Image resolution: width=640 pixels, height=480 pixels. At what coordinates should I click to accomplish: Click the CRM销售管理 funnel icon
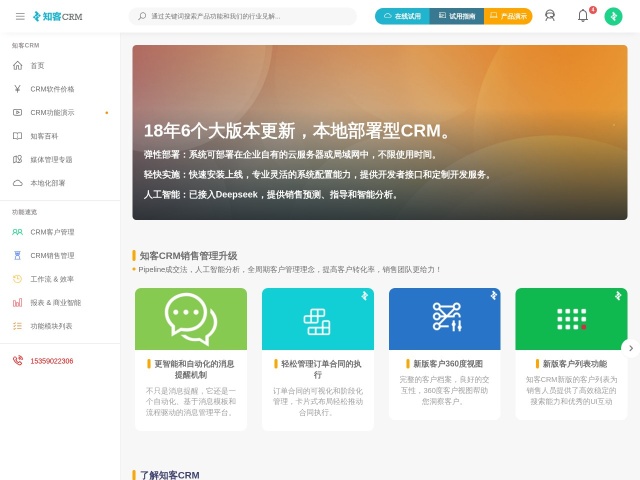(18, 256)
